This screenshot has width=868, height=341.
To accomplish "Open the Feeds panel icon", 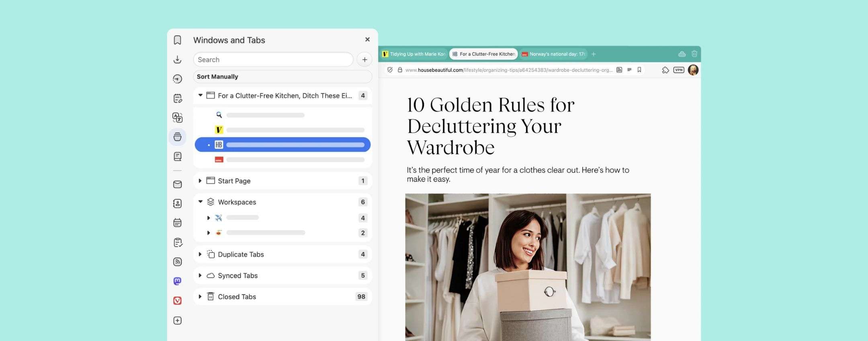I will point(177,262).
